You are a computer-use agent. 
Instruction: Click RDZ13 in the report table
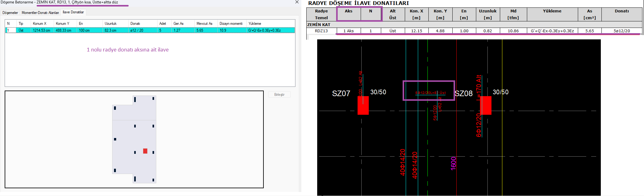(321, 31)
